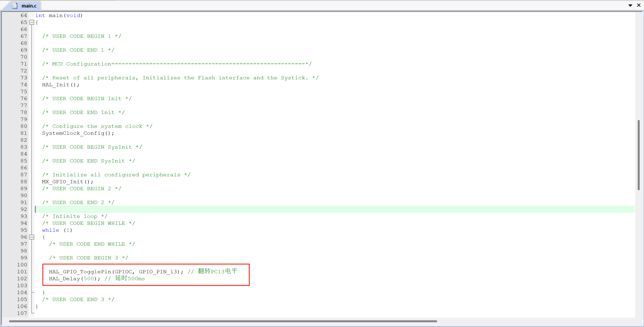Click the horizontal scrollbar track right of the thumb
Screen dimensions: 644x327
pyautogui.click(x=534, y=321)
